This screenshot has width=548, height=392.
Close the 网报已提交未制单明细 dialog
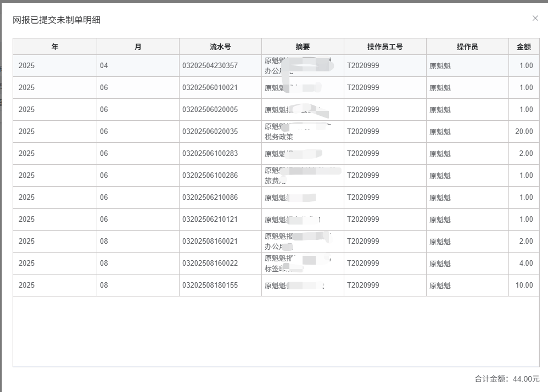point(535,18)
